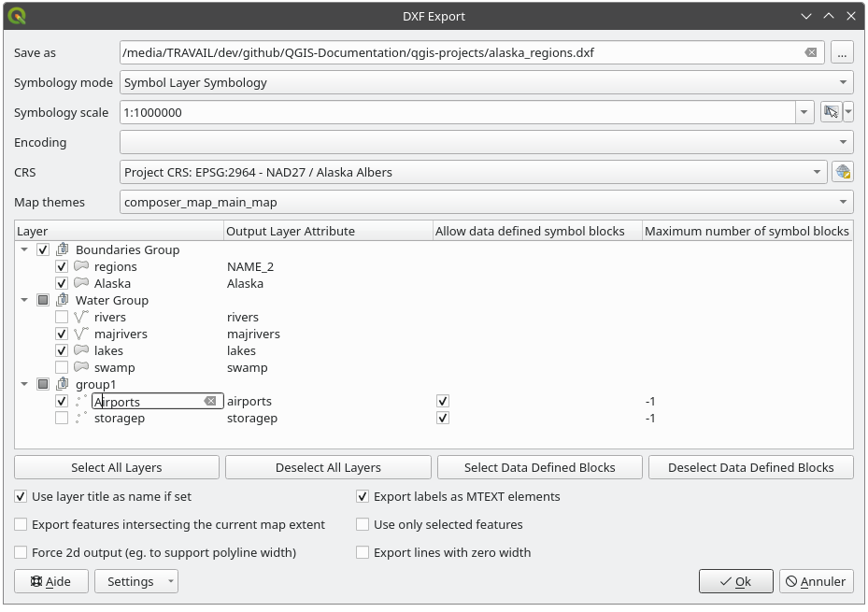Clear the airports layer name edit field
Viewport: 868px width, 612px height.
pyautogui.click(x=210, y=401)
